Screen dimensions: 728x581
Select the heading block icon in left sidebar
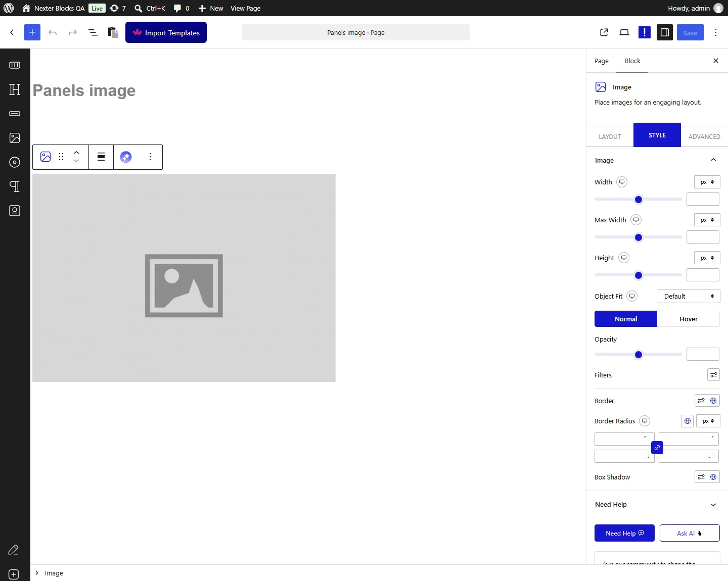coord(15,89)
